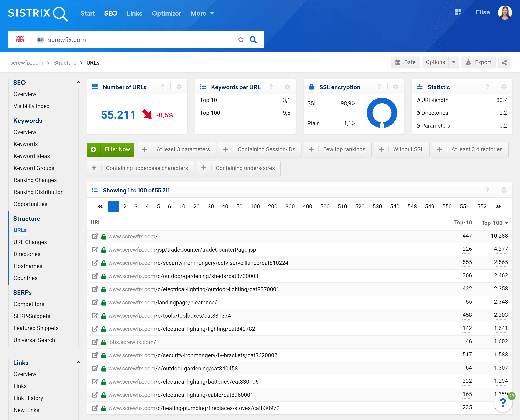
Task: Open help for SSL encryption box
Action: [x=379, y=87]
